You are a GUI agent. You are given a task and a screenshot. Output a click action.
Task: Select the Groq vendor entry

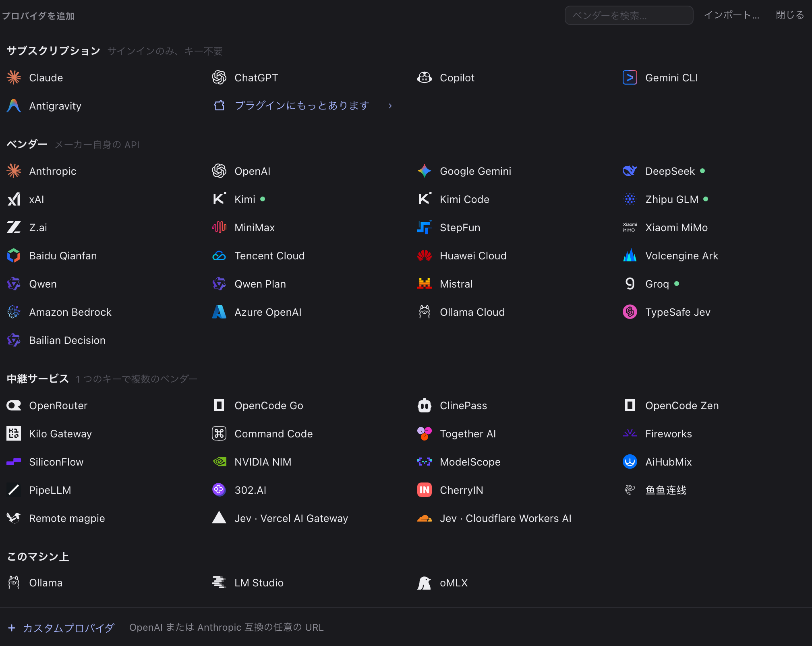(651, 284)
